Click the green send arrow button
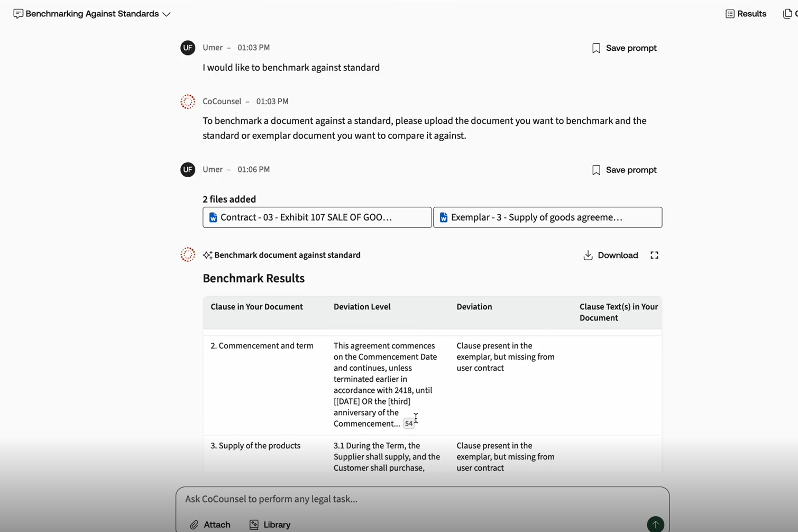Screen dimensions: 798x532 coord(655,524)
